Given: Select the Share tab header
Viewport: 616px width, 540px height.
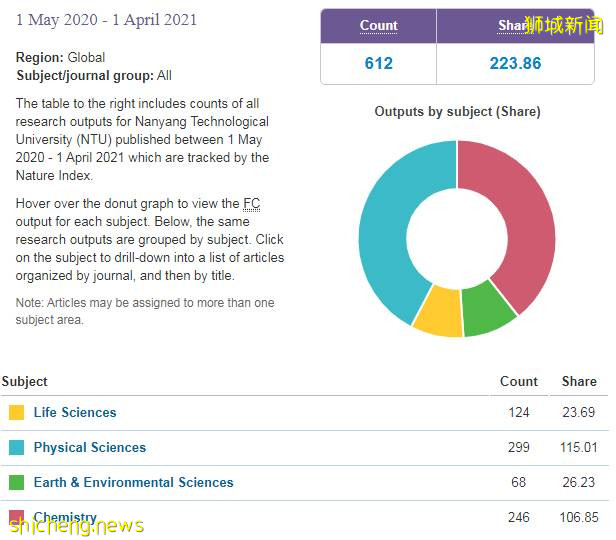Looking at the screenshot, I should [514, 25].
